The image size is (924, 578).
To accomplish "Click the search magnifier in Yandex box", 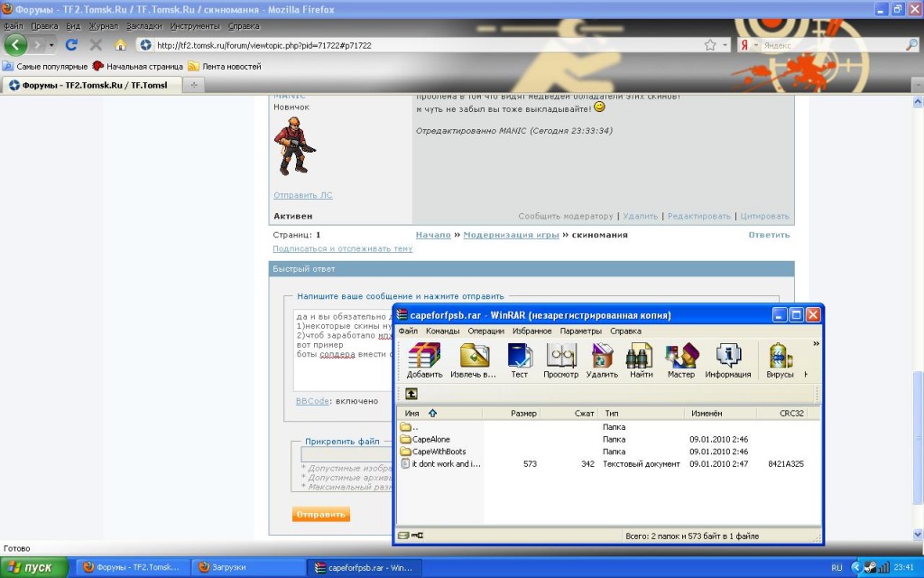I will [911, 45].
